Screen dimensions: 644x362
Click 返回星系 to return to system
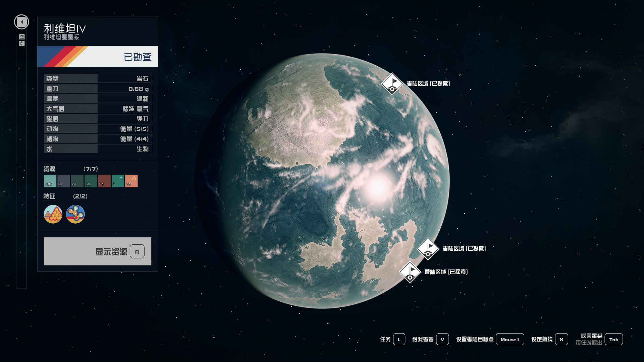(591, 336)
